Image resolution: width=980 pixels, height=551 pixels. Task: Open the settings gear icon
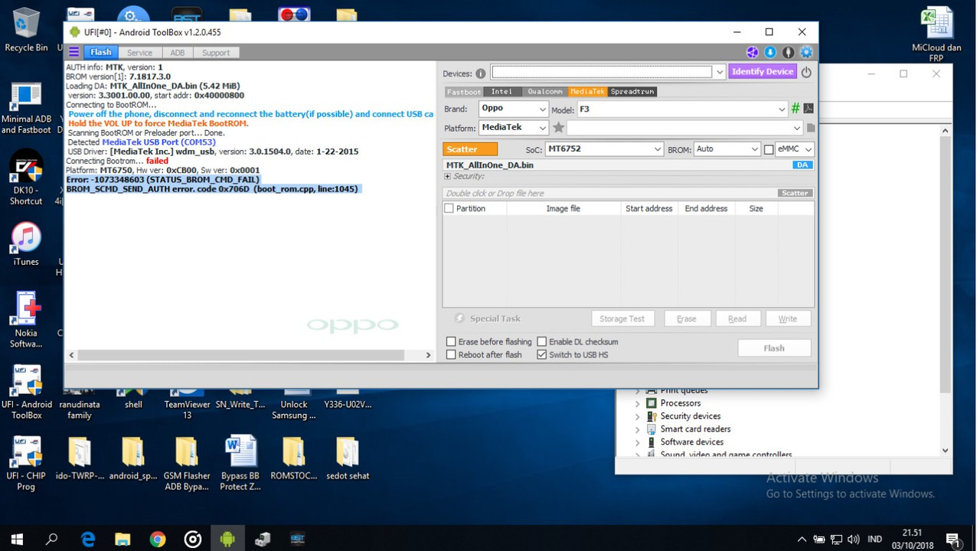(x=806, y=52)
